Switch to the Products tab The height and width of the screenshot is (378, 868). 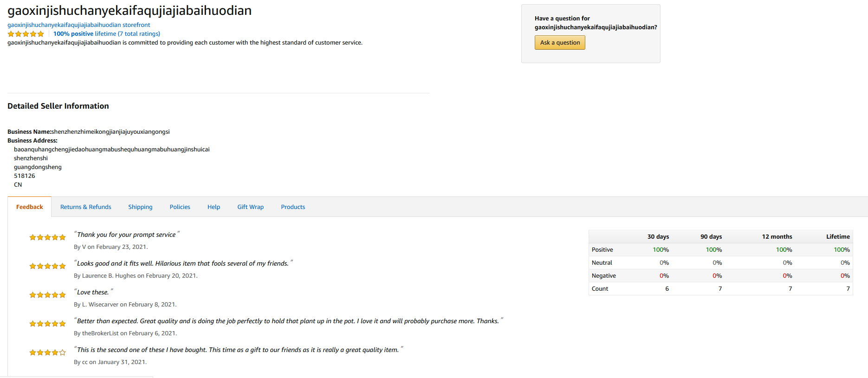[x=293, y=207]
